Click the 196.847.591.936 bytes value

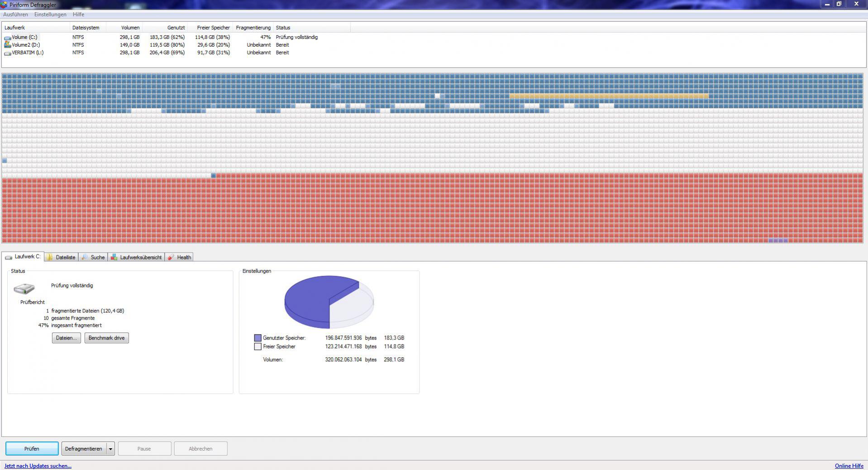(343, 338)
